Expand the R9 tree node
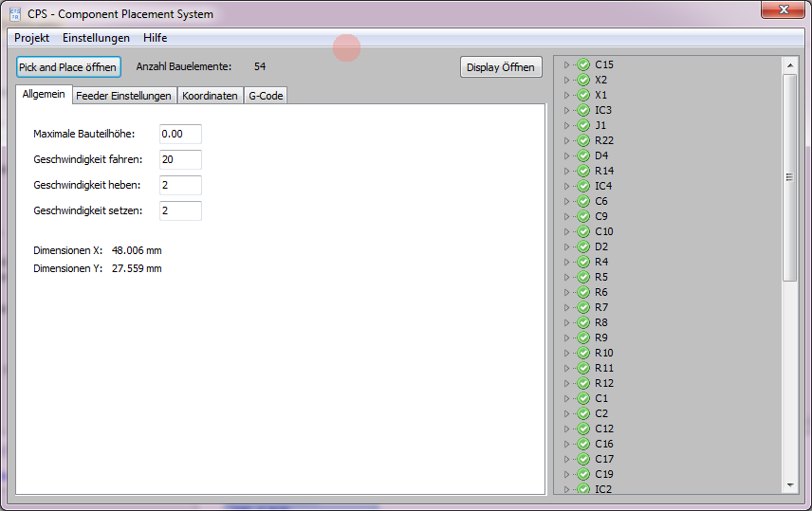 point(566,338)
